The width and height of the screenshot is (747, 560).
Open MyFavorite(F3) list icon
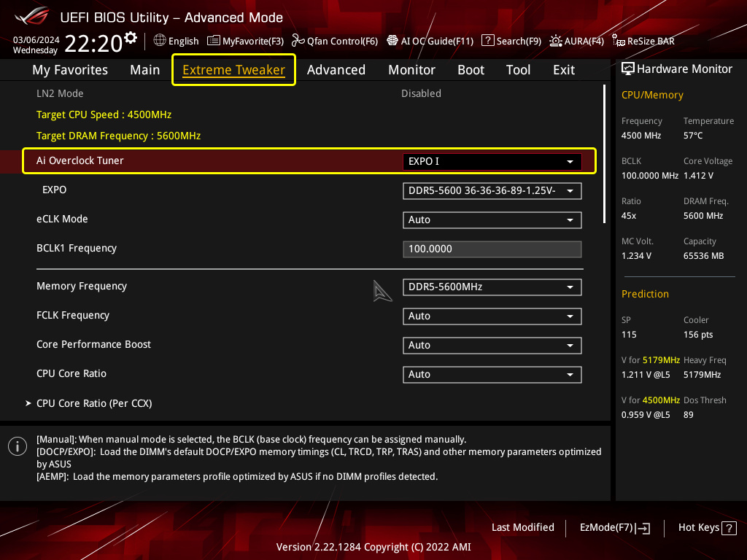(214, 41)
